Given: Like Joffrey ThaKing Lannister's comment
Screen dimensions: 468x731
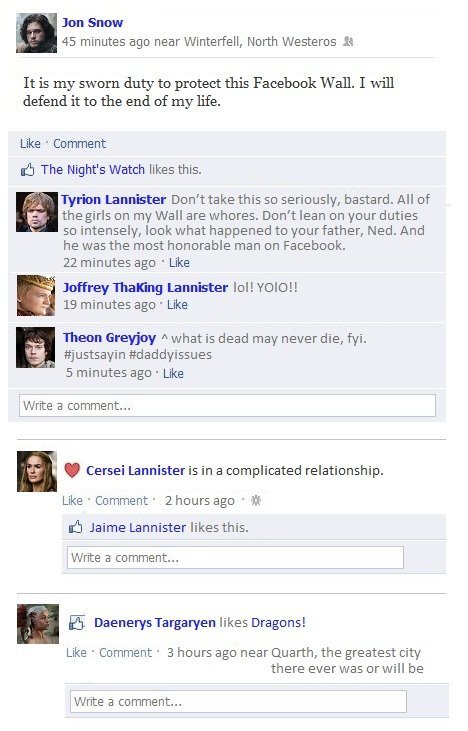Looking at the screenshot, I should 177,304.
